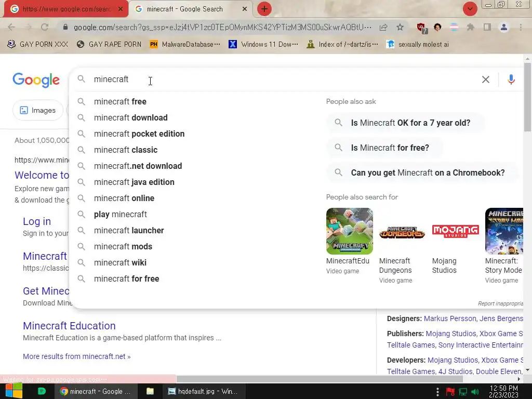Toggle the browser side panel
The width and height of the screenshot is (532, 399).
click(x=487, y=27)
